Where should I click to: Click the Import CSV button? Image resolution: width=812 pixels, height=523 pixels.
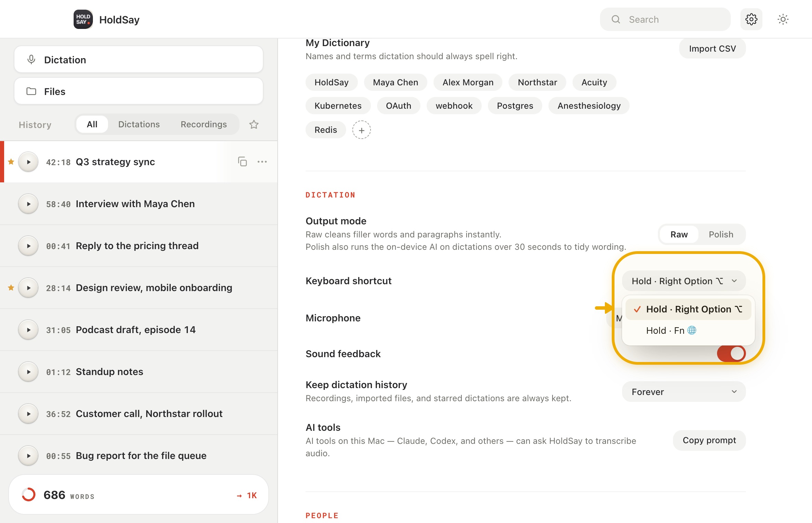pos(712,49)
